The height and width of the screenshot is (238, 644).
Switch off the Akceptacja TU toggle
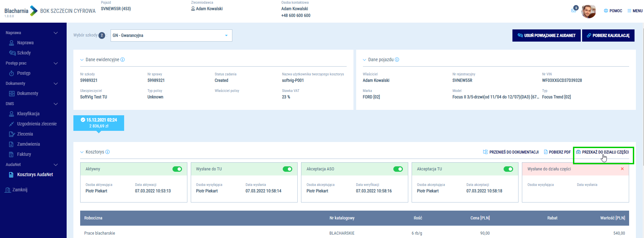(508, 169)
